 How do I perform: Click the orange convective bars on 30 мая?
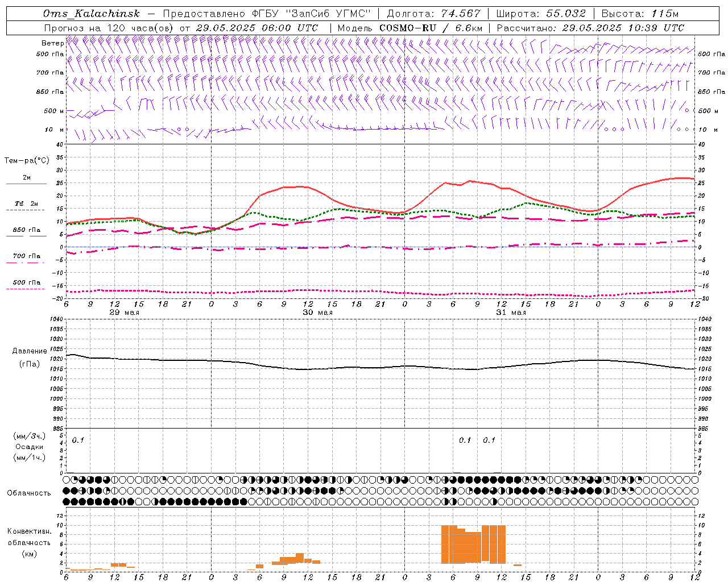click(x=296, y=559)
